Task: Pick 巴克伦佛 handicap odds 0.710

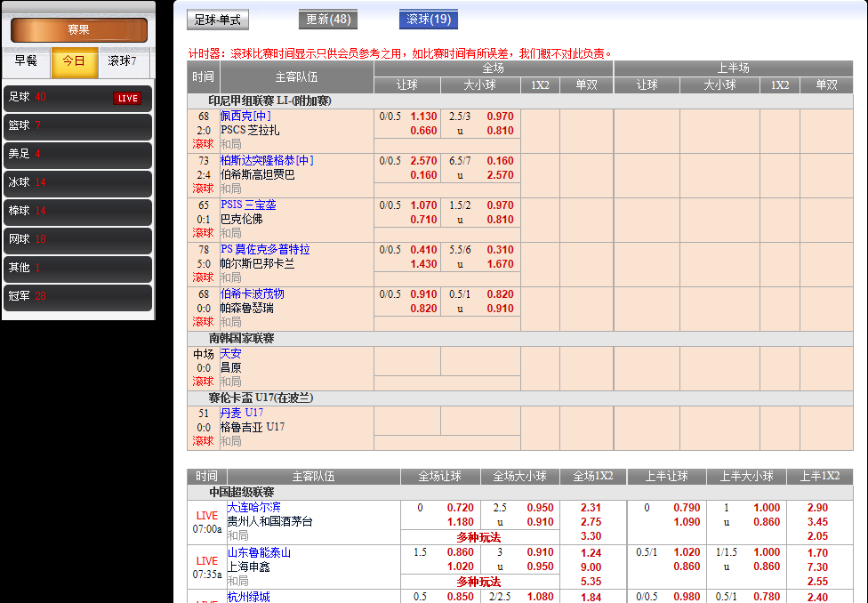Action: tap(423, 220)
